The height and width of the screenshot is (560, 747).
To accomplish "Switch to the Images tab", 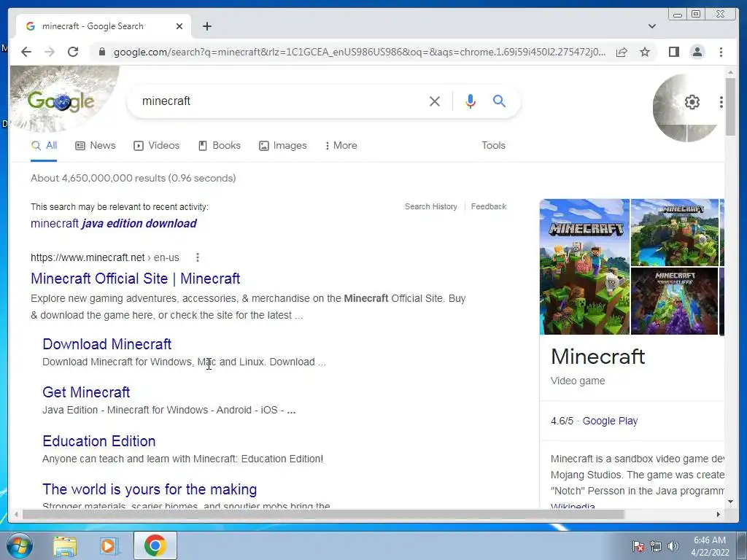I will pyautogui.click(x=282, y=146).
